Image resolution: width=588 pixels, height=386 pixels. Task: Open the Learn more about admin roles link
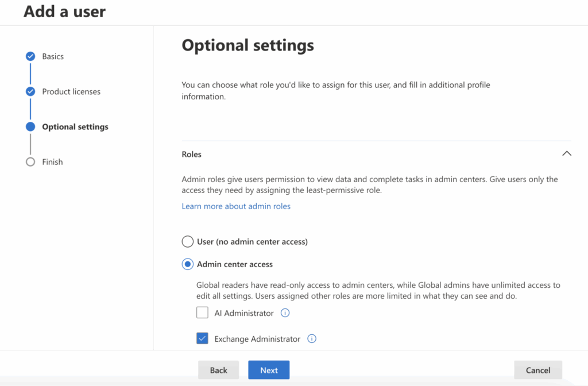tap(236, 206)
